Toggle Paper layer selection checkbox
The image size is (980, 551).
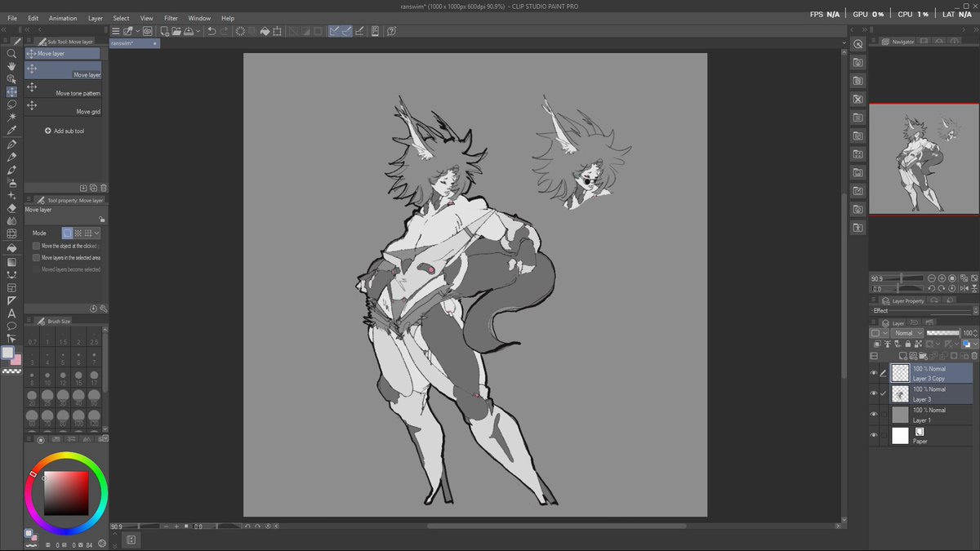coord(884,435)
